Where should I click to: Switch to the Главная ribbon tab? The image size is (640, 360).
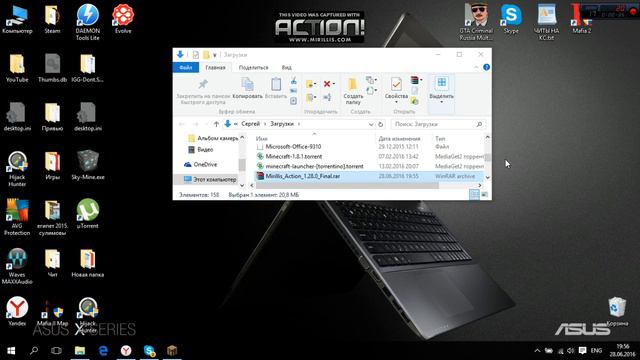coord(215,68)
